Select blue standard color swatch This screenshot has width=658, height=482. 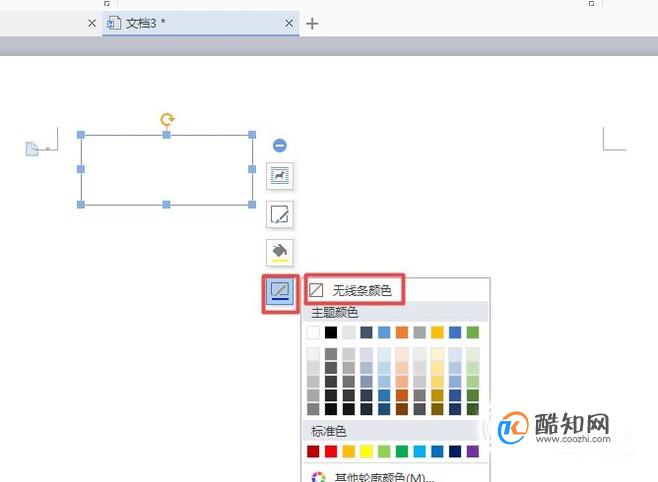tap(437, 451)
